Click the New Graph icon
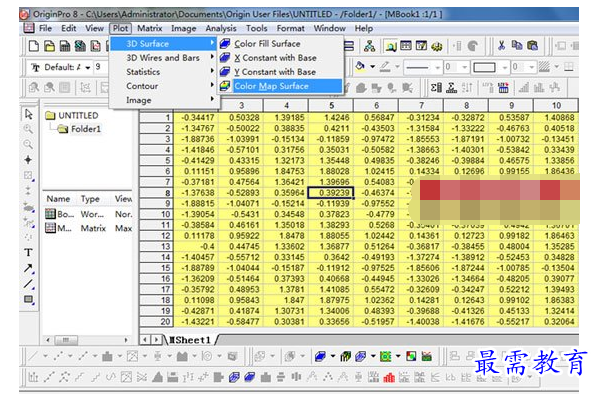The width and height of the screenshot is (596, 394). (x=95, y=46)
